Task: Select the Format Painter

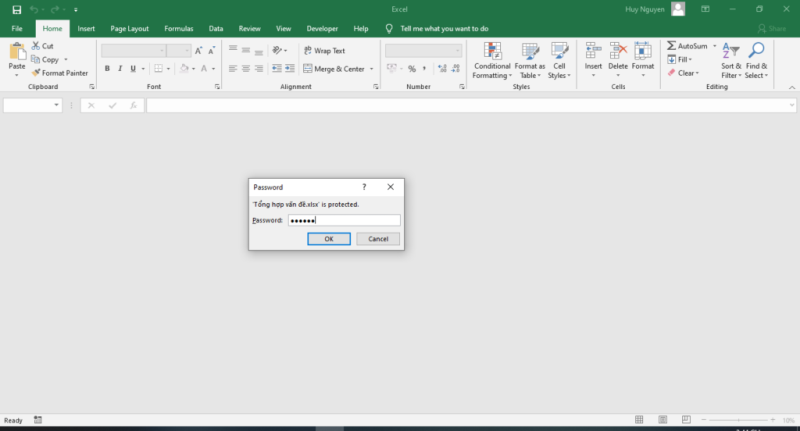Action: pyautogui.click(x=60, y=73)
